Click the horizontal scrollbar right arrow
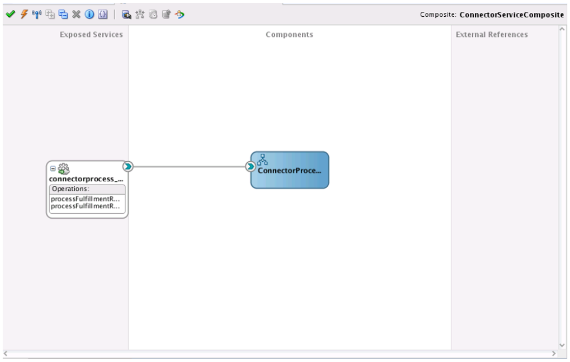 coord(554,353)
